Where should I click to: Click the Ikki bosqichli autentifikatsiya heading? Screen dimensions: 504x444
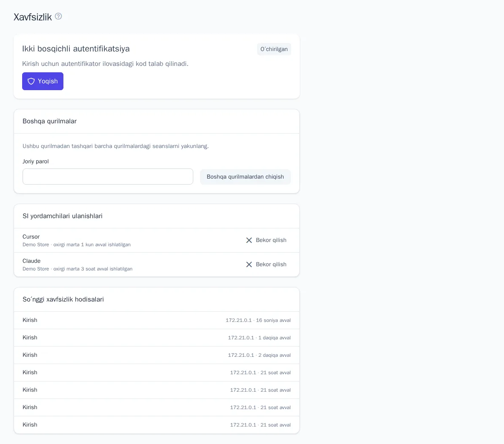point(76,49)
